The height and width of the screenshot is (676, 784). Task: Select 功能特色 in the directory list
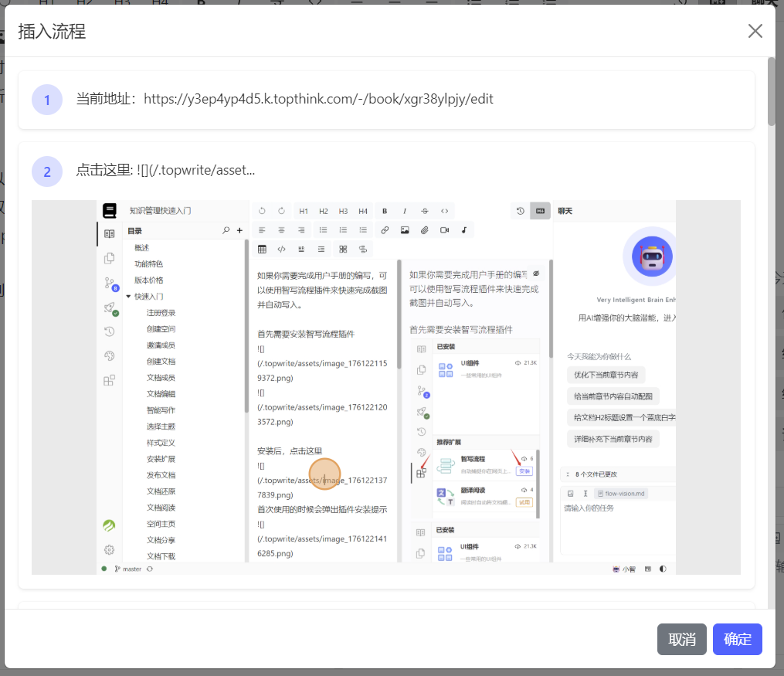148,264
